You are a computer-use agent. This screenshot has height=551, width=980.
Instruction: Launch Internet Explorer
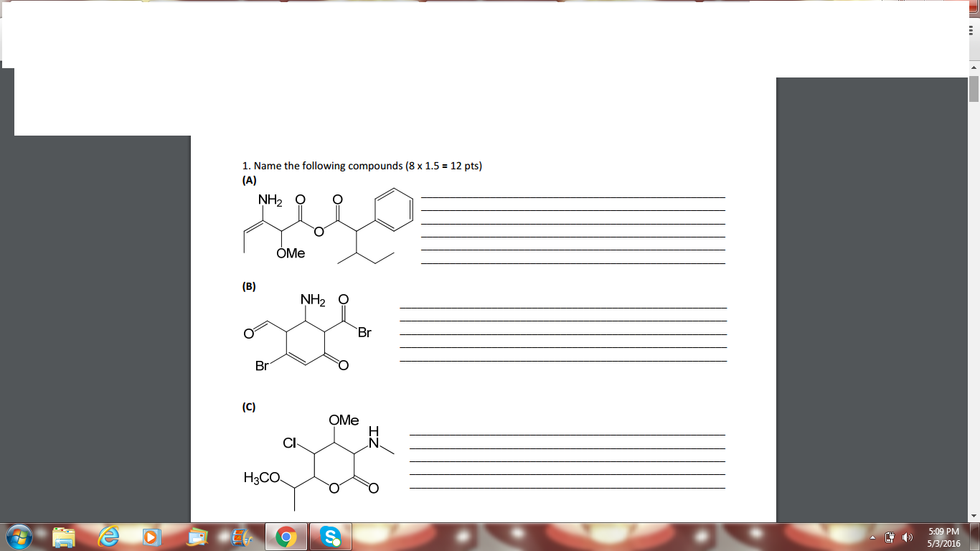tap(108, 537)
